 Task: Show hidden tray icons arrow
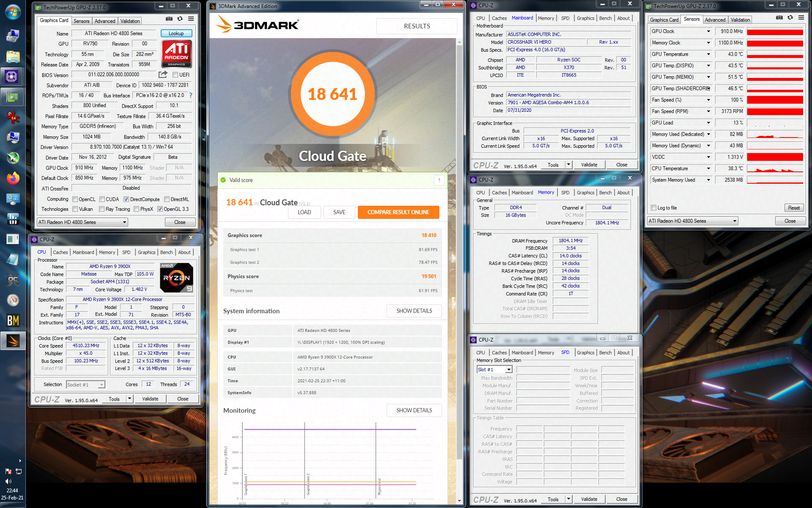click(20, 461)
